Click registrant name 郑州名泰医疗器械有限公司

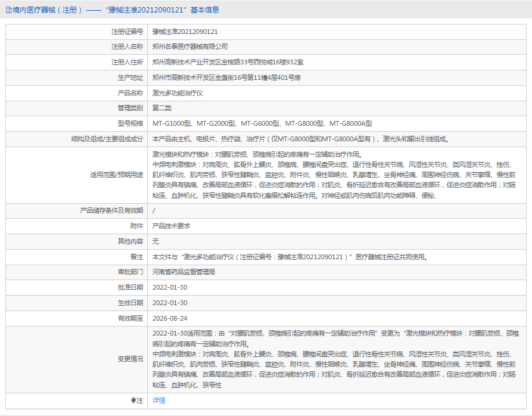tap(190, 47)
